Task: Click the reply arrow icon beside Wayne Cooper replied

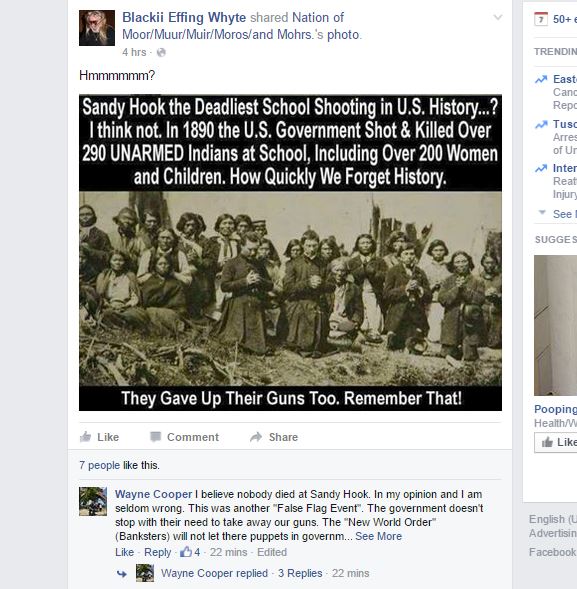Action: [x=121, y=573]
